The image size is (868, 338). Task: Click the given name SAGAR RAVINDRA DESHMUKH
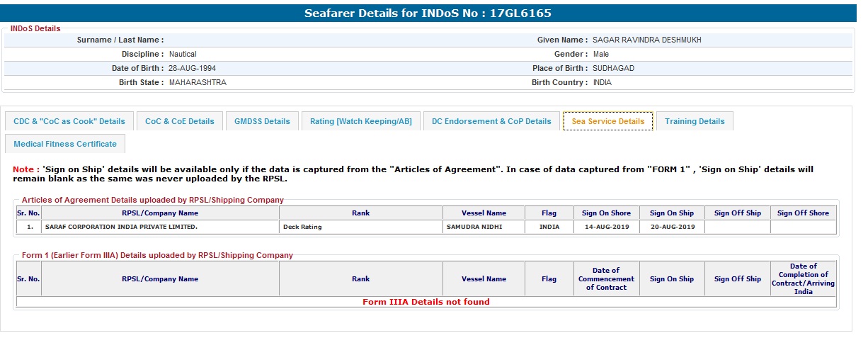[x=646, y=40]
